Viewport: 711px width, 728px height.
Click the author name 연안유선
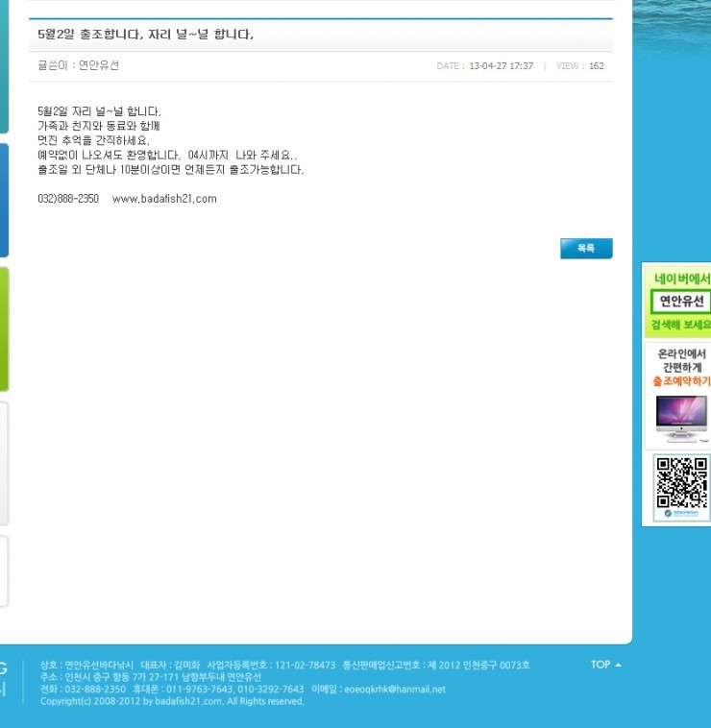pyautogui.click(x=99, y=66)
